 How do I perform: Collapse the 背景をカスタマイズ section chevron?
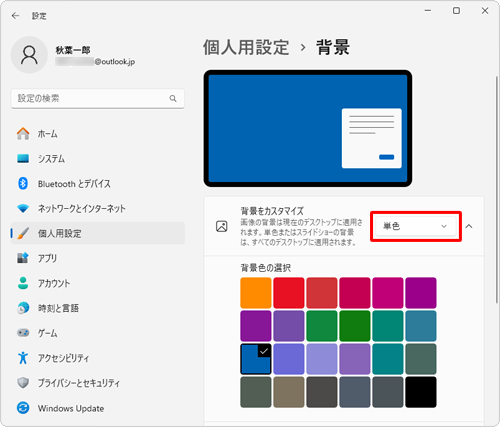(x=469, y=226)
